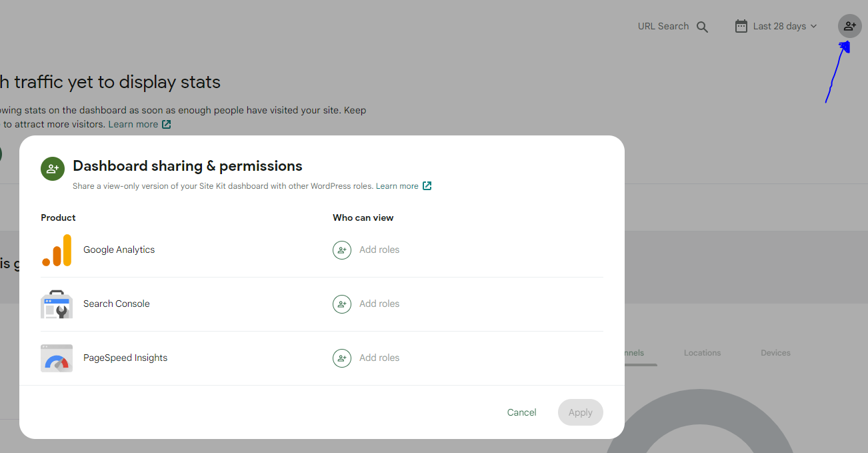
Task: Click the URL Search text
Action: click(x=663, y=26)
